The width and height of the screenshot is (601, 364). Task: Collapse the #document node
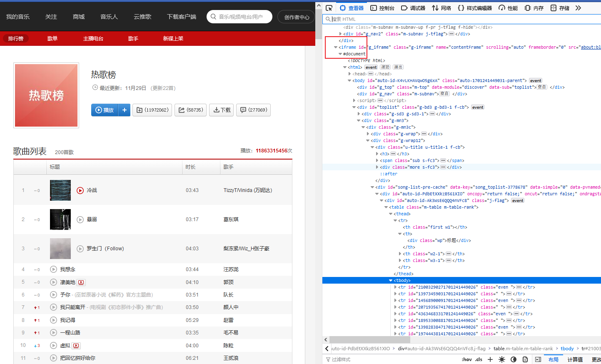point(340,54)
